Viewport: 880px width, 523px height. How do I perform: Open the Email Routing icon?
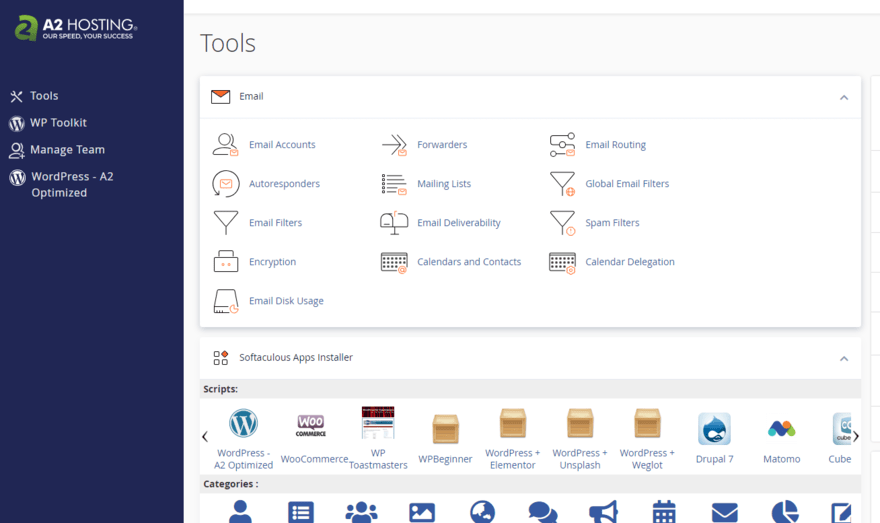pos(562,144)
